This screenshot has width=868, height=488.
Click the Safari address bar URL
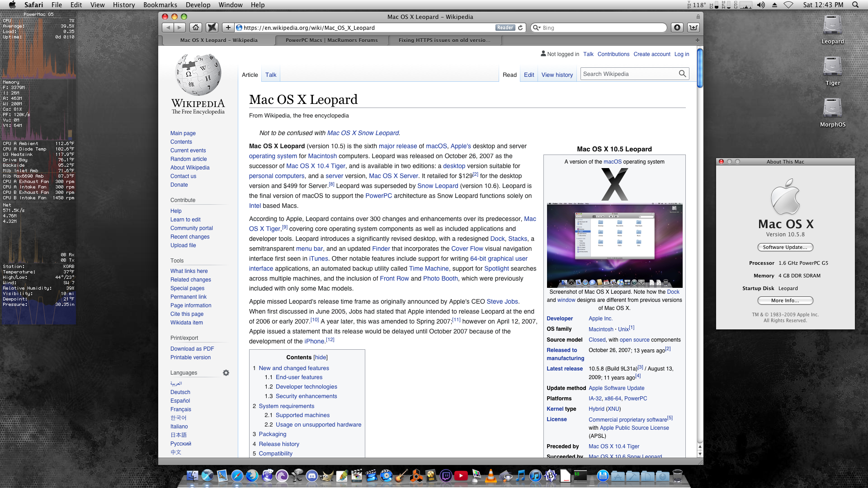[309, 28]
